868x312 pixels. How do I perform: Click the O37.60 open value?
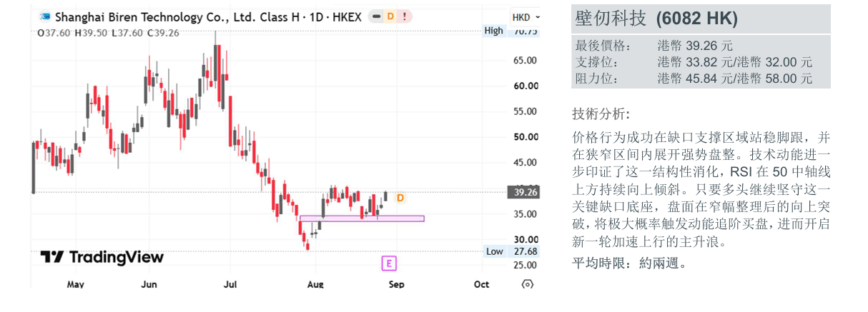click(54, 32)
